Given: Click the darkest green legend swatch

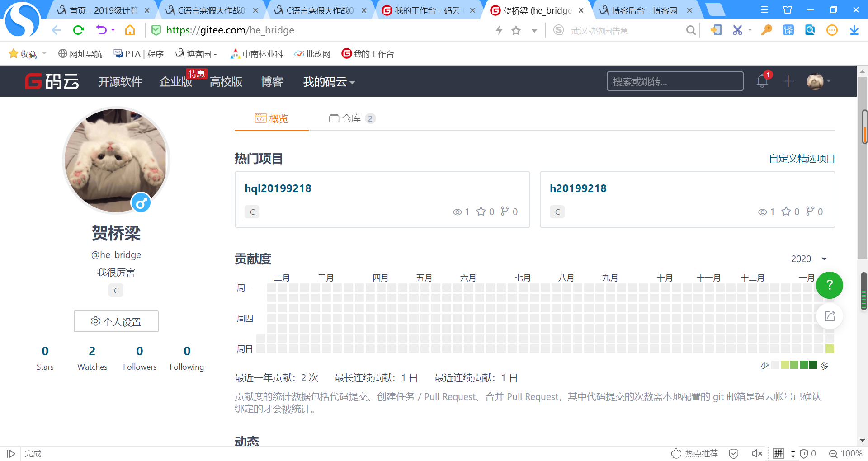Looking at the screenshot, I should click(x=813, y=365).
